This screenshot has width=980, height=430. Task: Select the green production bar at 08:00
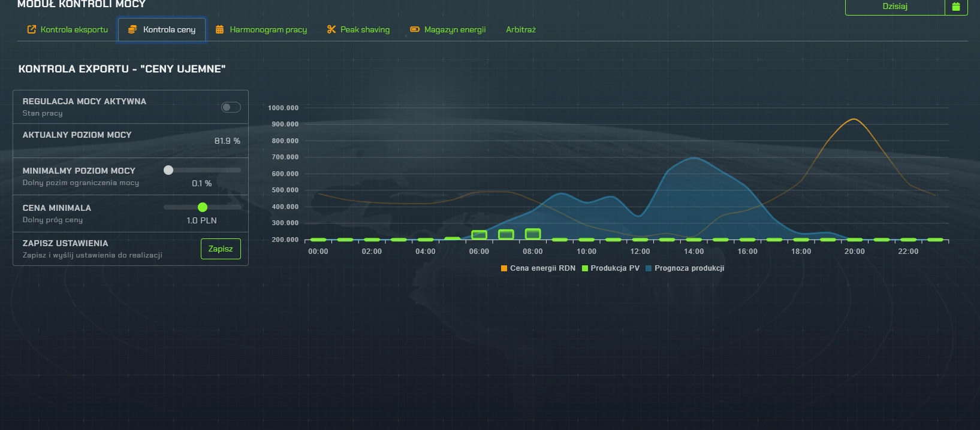(x=533, y=234)
